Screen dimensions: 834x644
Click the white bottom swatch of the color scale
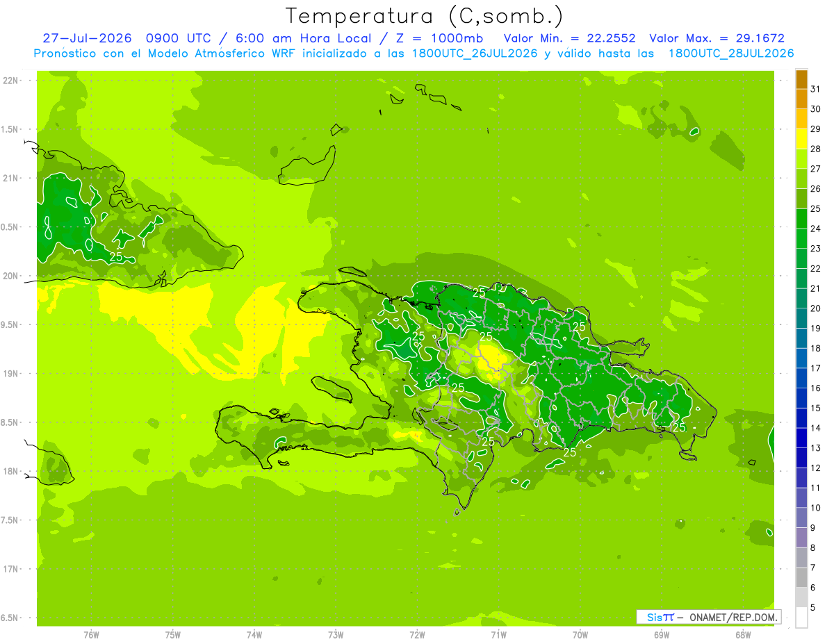click(x=801, y=617)
